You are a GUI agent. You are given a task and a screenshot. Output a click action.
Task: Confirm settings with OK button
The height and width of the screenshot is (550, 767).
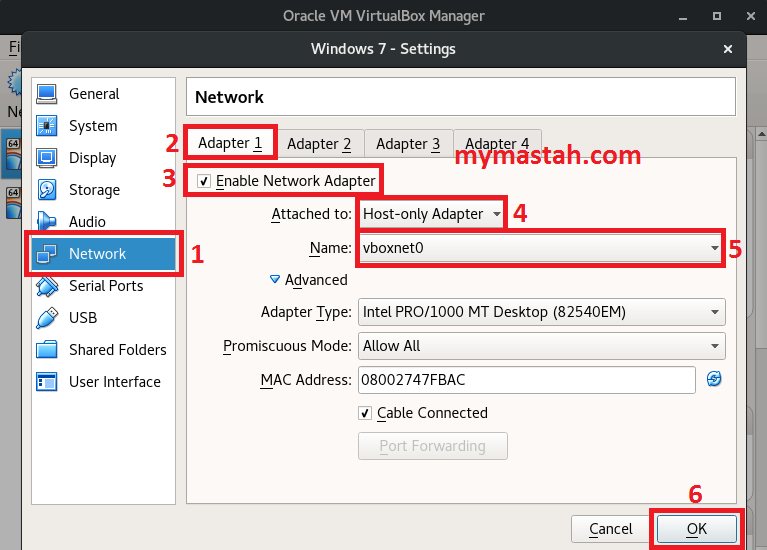click(x=697, y=528)
